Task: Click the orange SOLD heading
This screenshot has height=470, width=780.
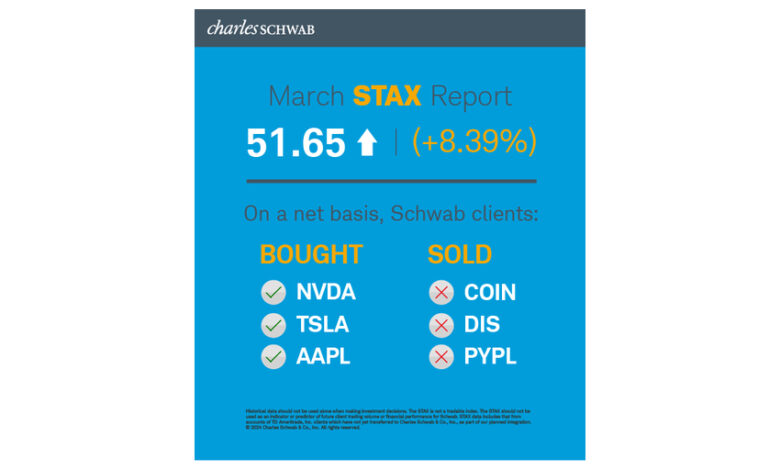Action: click(x=460, y=254)
